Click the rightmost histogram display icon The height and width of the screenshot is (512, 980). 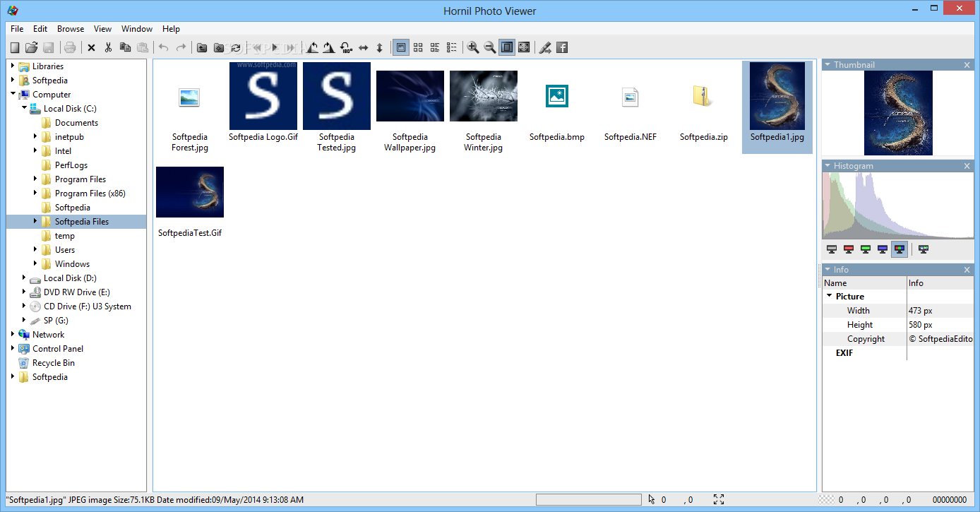(924, 249)
